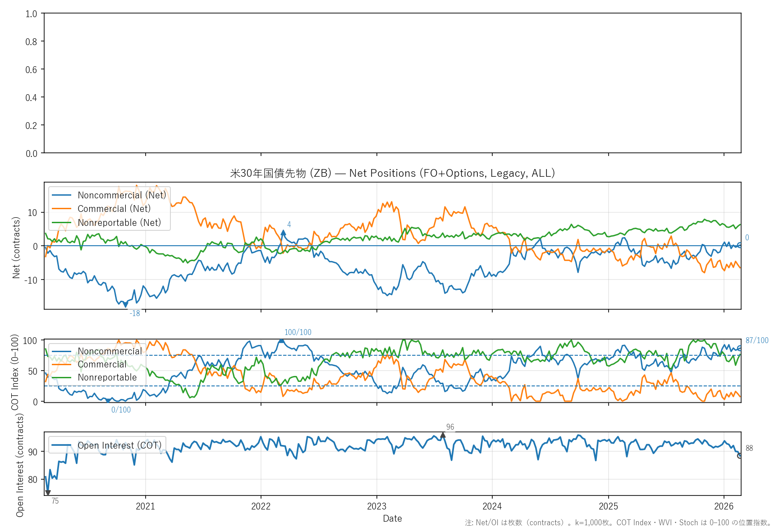779x532 pixels.
Task: Click the 100/100 peak marker on COT Index
Action: tap(281, 340)
